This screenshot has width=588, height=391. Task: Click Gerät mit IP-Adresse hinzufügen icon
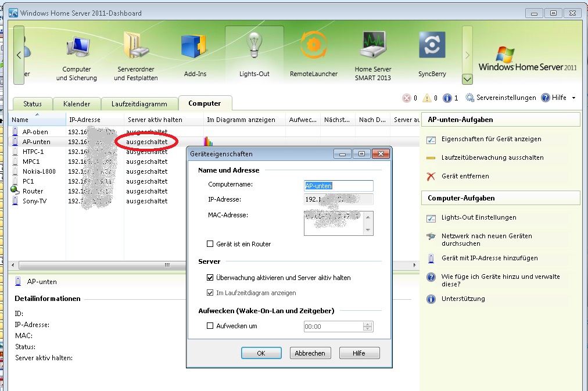(431, 259)
